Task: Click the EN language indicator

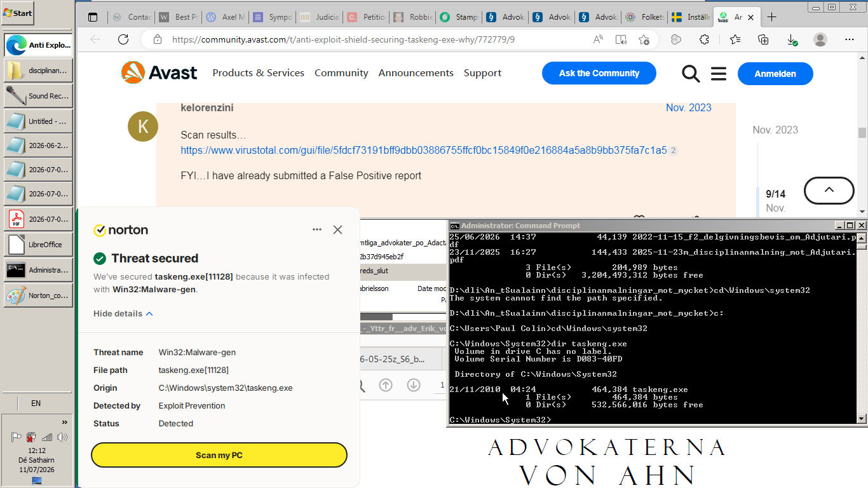Action: pyautogui.click(x=36, y=403)
